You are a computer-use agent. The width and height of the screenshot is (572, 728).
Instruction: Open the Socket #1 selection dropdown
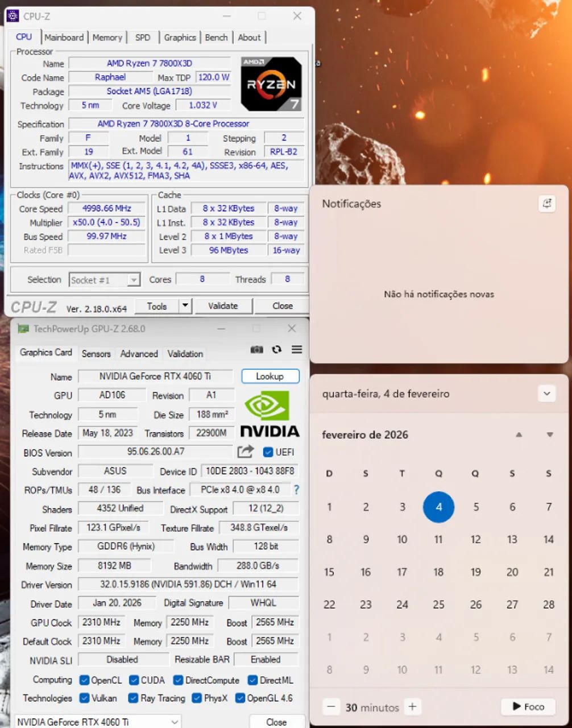coord(135,279)
